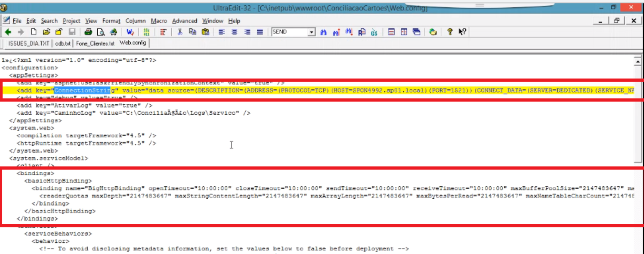
Task: Click the Help question mark icon
Action: pos(450,32)
